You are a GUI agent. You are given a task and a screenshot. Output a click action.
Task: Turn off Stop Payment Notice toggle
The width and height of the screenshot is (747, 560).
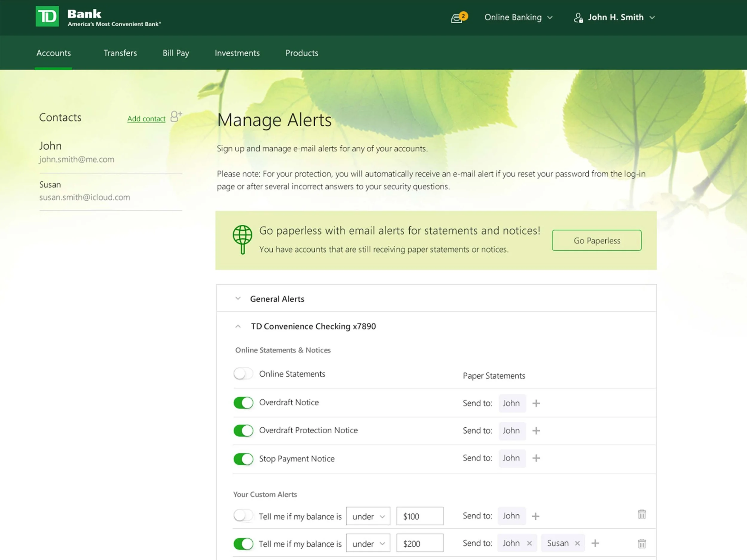pos(243,459)
